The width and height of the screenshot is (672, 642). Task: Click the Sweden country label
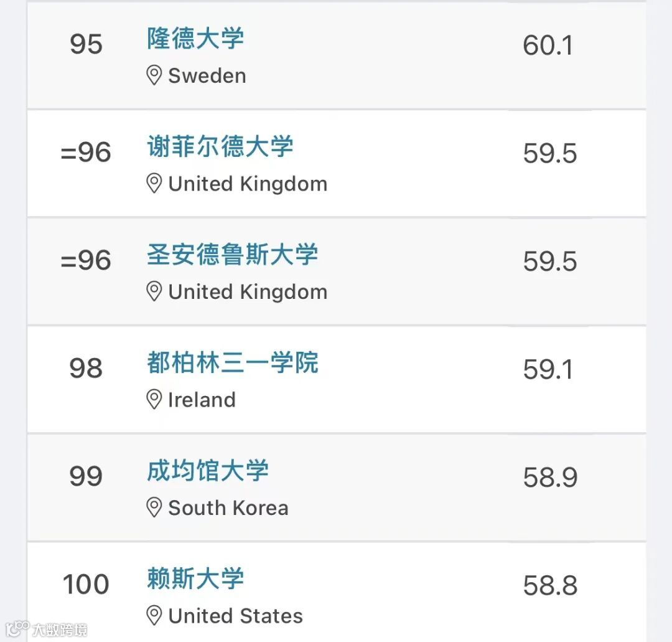[207, 76]
